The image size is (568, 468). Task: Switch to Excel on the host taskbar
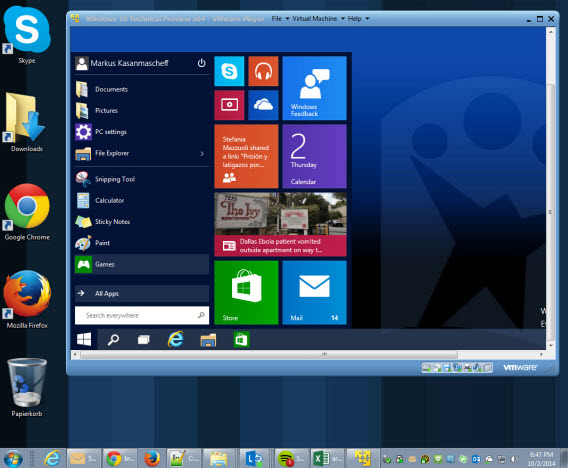click(327, 459)
